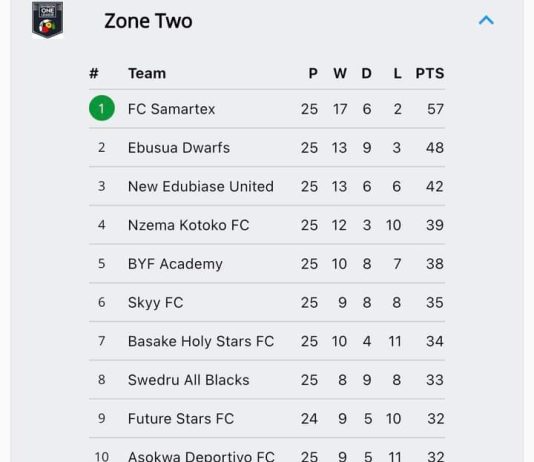The image size is (534, 462).
Task: Select New Edubiase United row
Action: coord(267,186)
